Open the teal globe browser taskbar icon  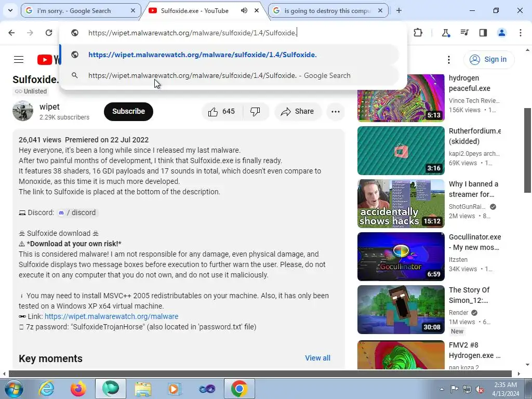(x=111, y=389)
